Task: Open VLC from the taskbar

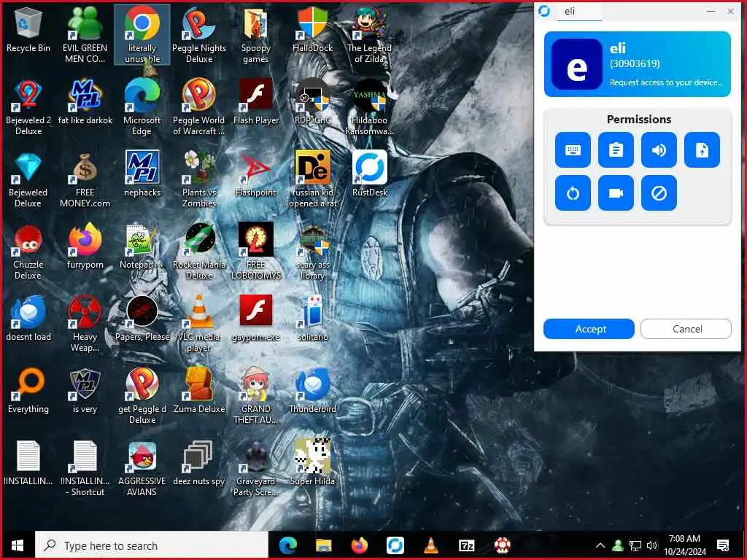Action: pyautogui.click(x=430, y=545)
